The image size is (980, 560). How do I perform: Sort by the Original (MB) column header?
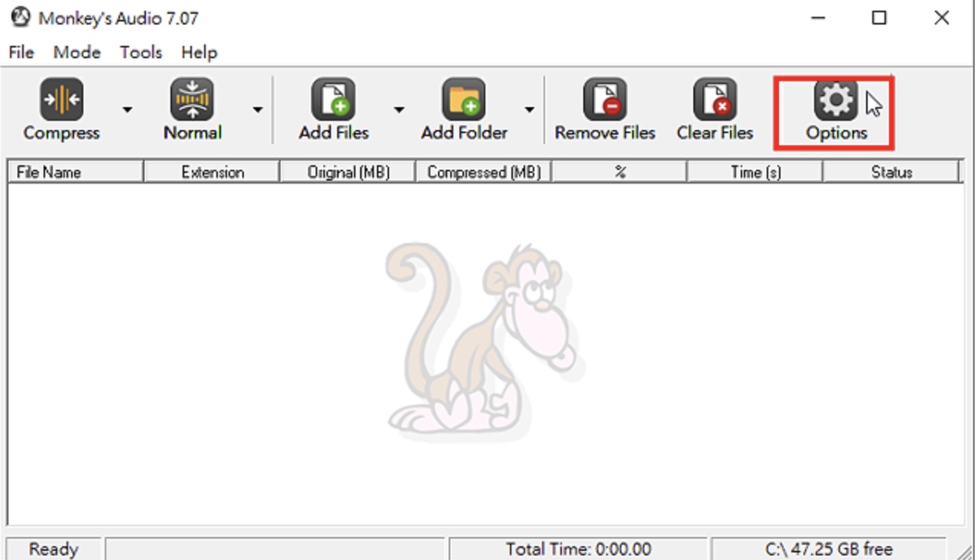click(348, 172)
